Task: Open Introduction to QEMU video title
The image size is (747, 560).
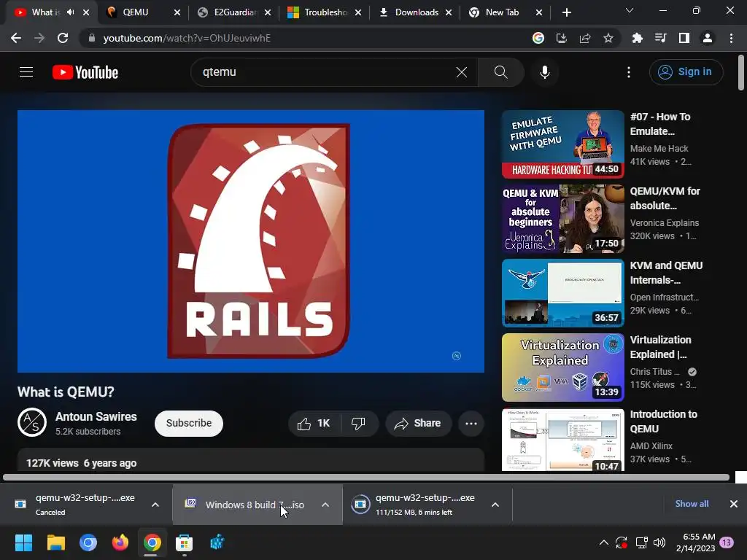Action: 663,421
